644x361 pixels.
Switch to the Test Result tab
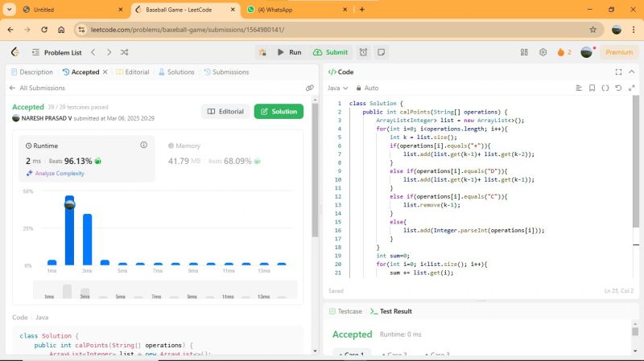tap(391, 311)
